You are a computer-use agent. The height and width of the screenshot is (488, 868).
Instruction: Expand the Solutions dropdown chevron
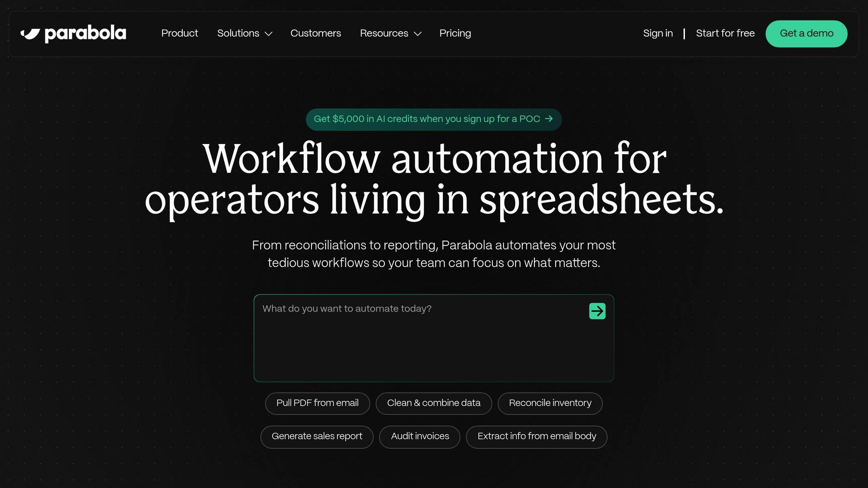(268, 34)
